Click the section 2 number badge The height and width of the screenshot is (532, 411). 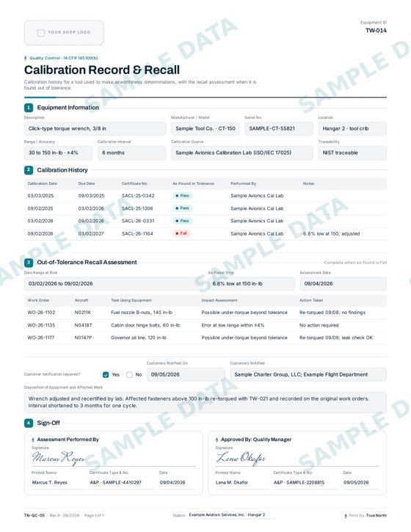pyautogui.click(x=29, y=170)
